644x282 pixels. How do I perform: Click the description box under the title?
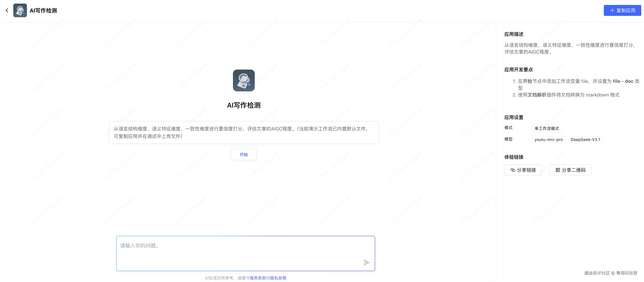click(x=244, y=133)
